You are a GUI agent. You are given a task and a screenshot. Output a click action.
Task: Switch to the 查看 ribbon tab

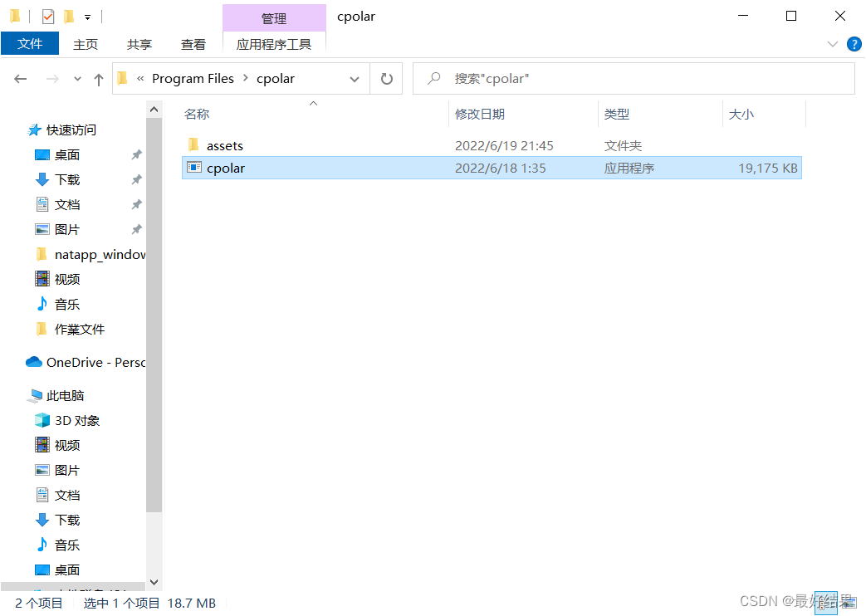(193, 44)
